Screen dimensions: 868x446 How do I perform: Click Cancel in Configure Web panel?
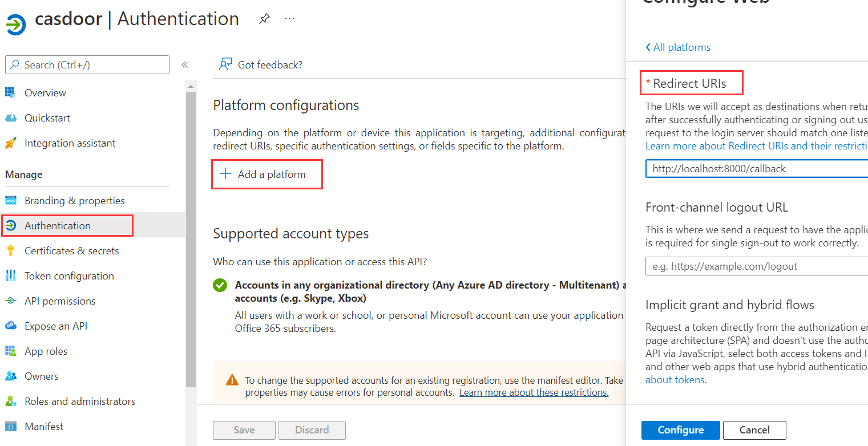pyautogui.click(x=754, y=430)
